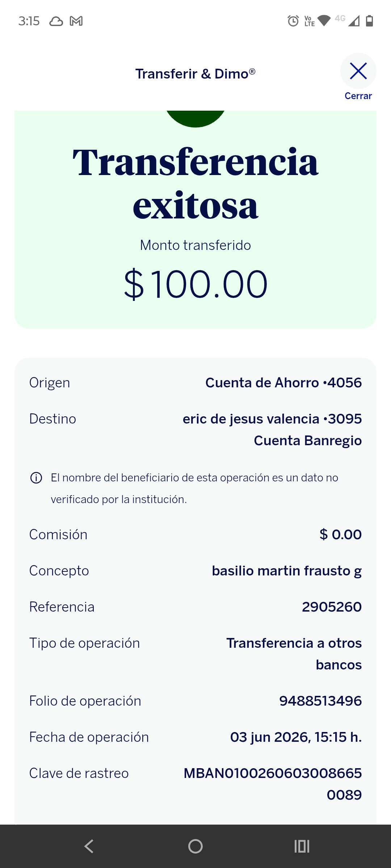
Task: Tap the Concepto value basilio martin frausto g
Action: (287, 571)
